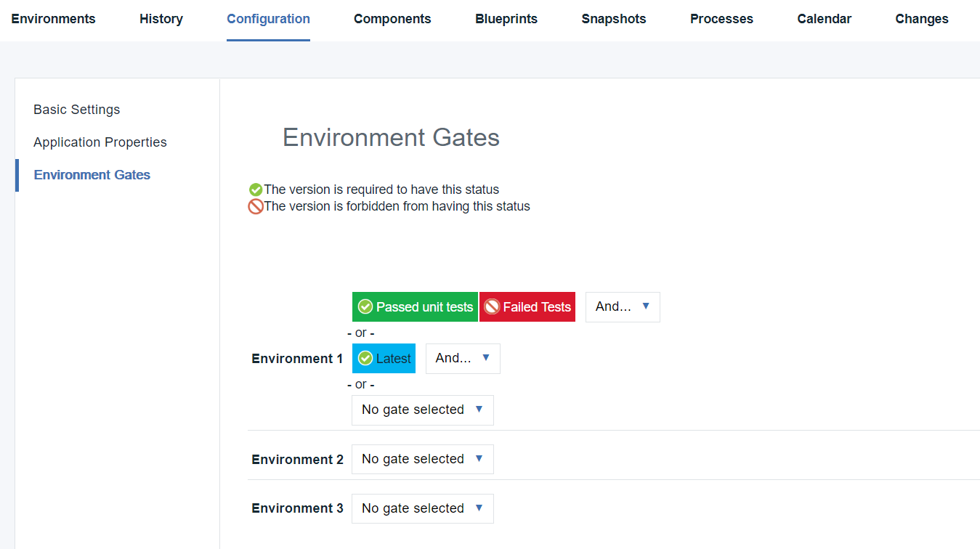Image resolution: width=980 pixels, height=549 pixels.
Task: Open the And... dropdown next to Failed Tests
Action: click(622, 306)
